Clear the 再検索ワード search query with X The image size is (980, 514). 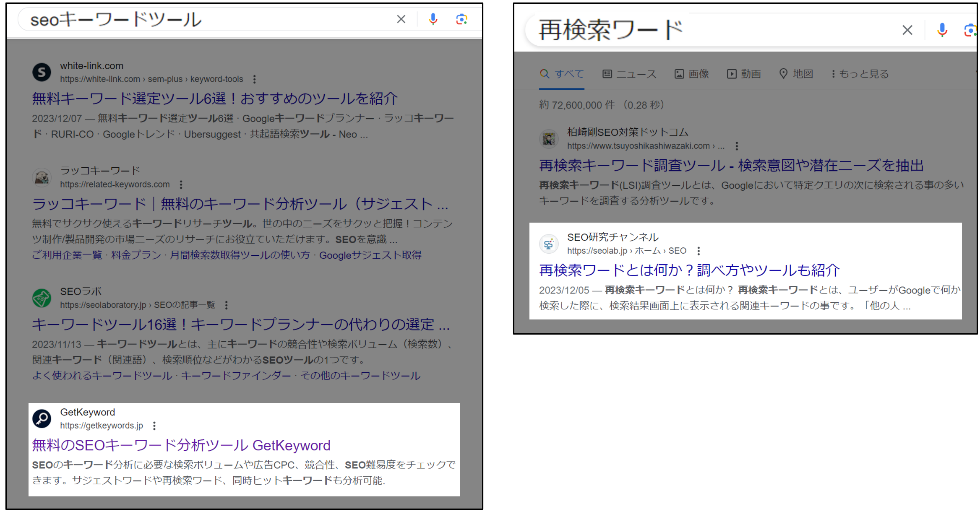(907, 30)
